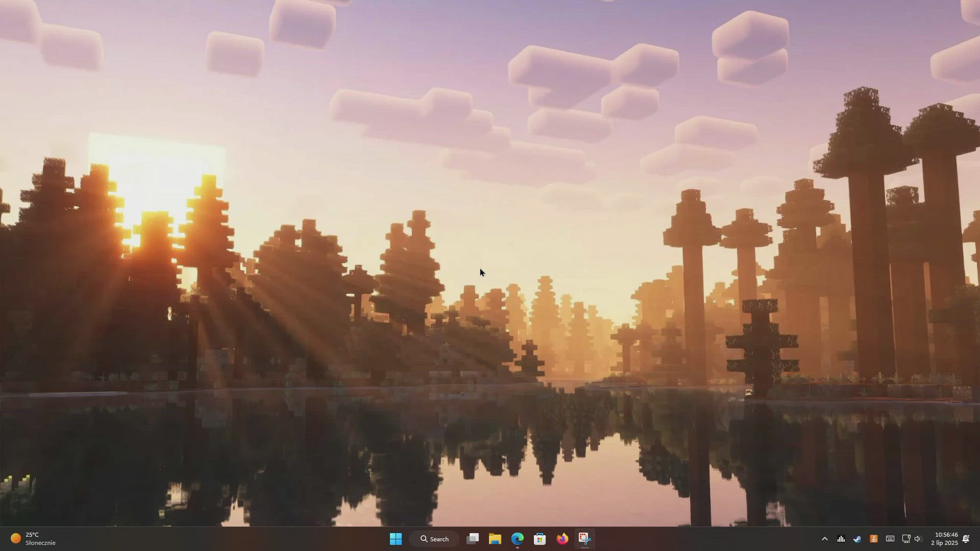Open notifications do-not-disturb bell
Image resolution: width=980 pixels, height=551 pixels.
[x=966, y=539]
